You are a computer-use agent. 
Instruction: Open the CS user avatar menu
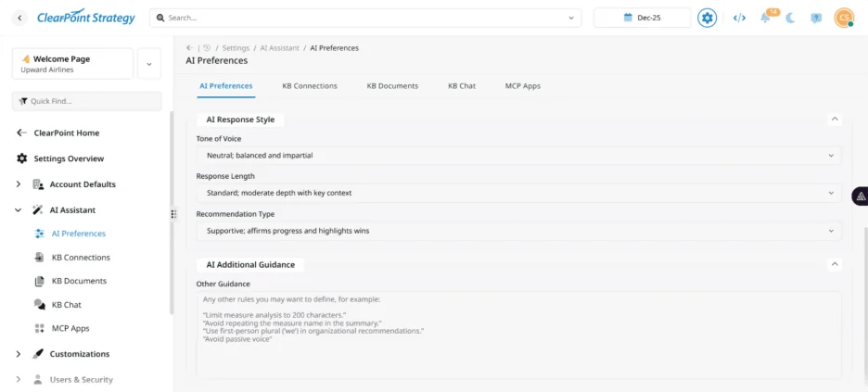coord(844,18)
